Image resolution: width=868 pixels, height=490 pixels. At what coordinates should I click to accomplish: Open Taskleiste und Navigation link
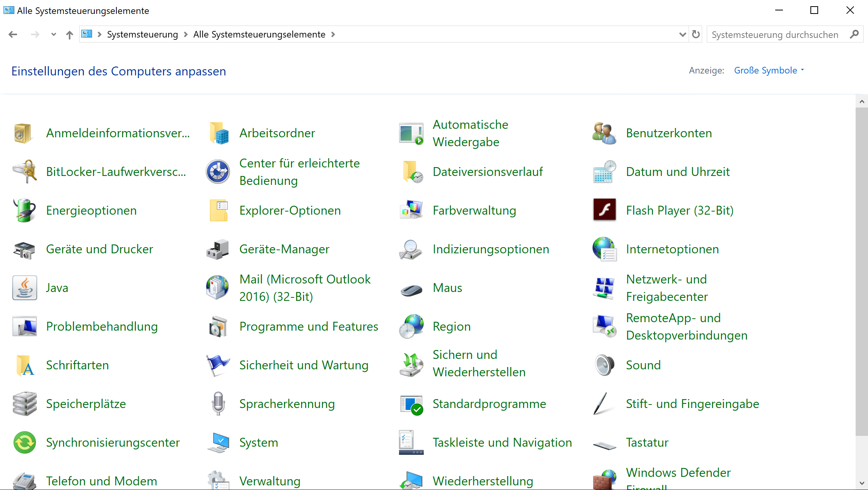502,442
